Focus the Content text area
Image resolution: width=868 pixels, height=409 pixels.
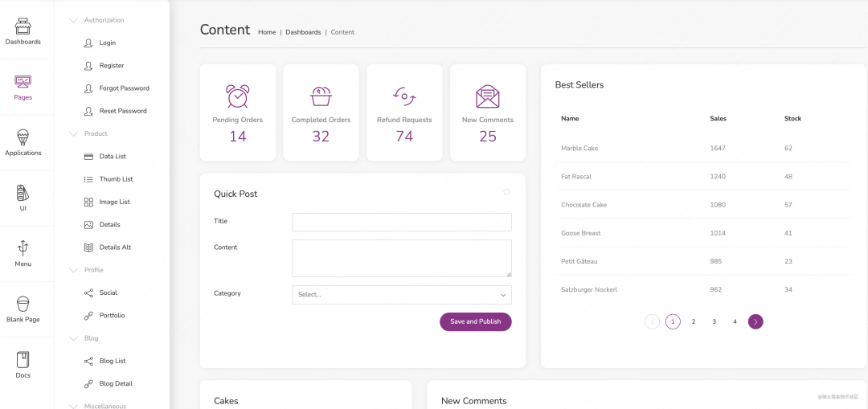[x=402, y=259]
